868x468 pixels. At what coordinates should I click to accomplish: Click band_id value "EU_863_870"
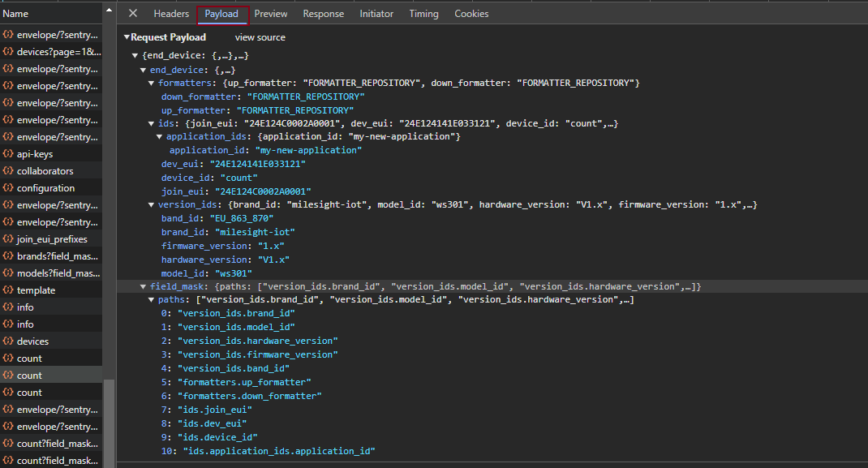(x=242, y=218)
